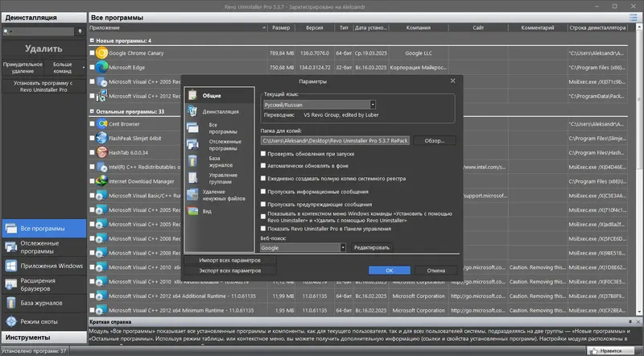Screen dimensions: 644x356
Task: Pin the Краткая справка panel
Action: pos(630,321)
